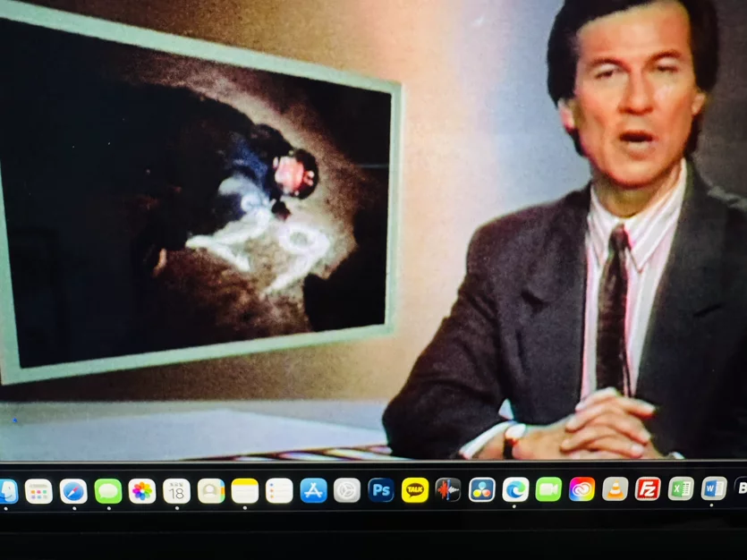Screen dimensions: 747x560
Task: Launch FaceTime from the dock
Action: pyautogui.click(x=548, y=489)
